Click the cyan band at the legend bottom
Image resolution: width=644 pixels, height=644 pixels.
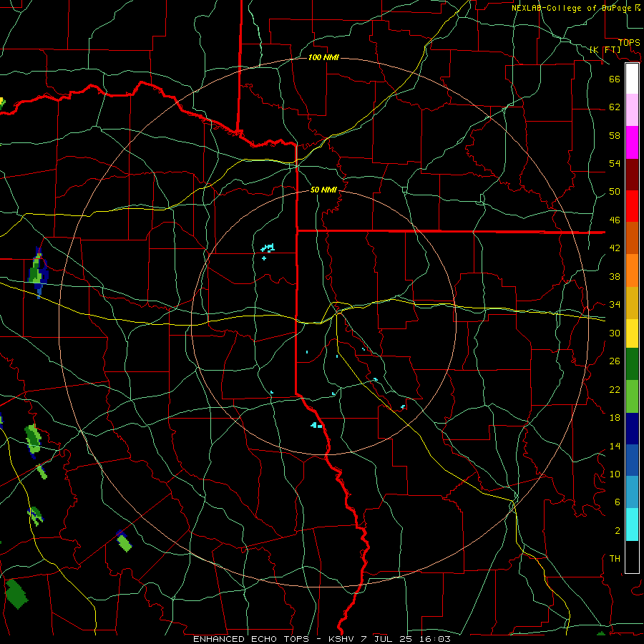[632, 525]
